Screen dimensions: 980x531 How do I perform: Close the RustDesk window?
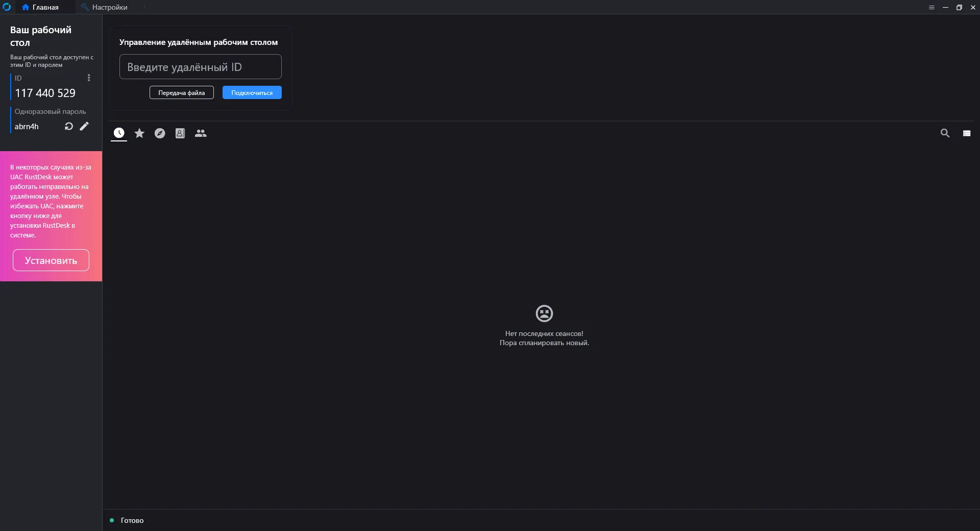tap(973, 7)
